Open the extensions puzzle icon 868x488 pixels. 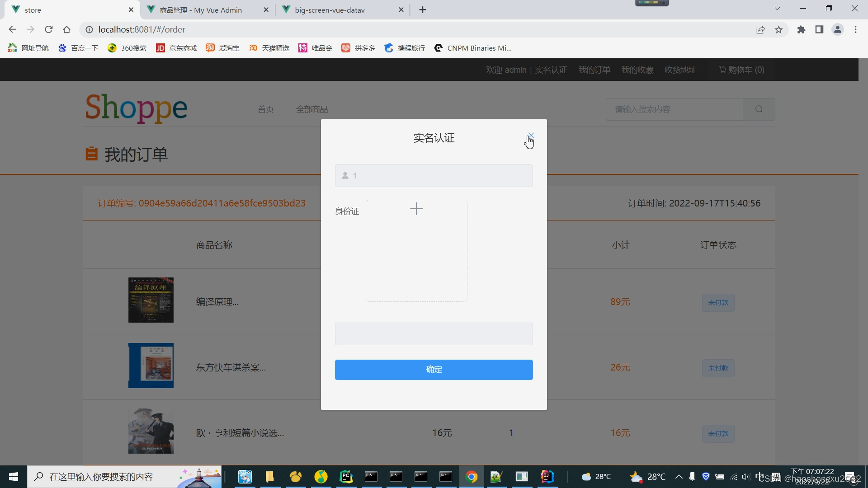[x=801, y=30]
